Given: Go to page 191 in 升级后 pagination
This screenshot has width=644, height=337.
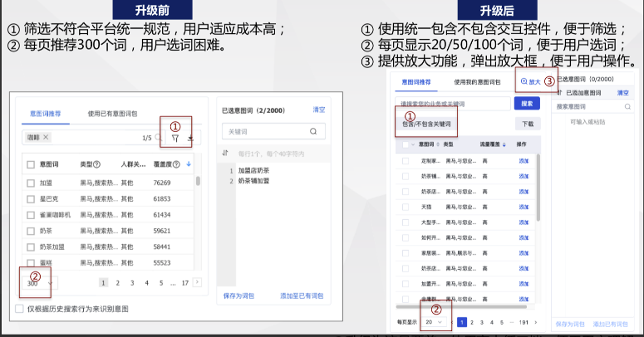Looking at the screenshot, I should (524, 322).
